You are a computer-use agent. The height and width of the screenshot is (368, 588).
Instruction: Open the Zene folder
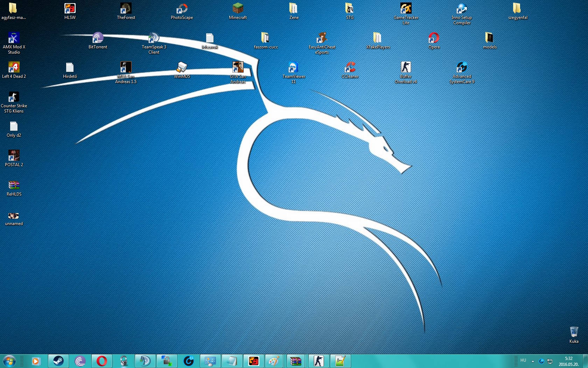[294, 11]
